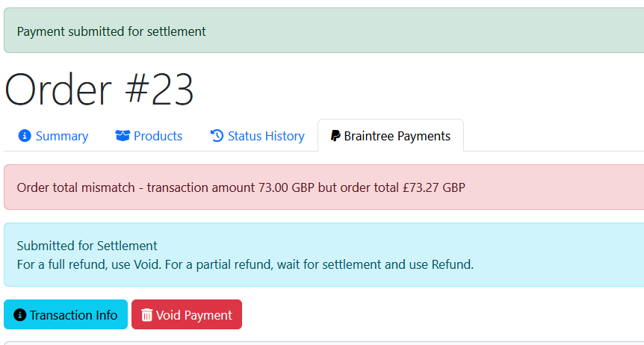
Task: Click the £73.27 GBP order total text
Action: (x=434, y=187)
